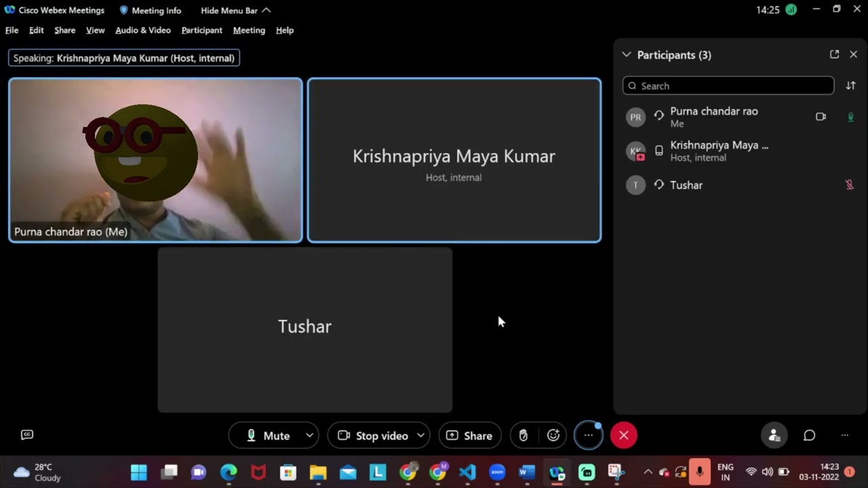Open the Participant menu
The width and height of the screenshot is (868, 488).
[x=202, y=30]
